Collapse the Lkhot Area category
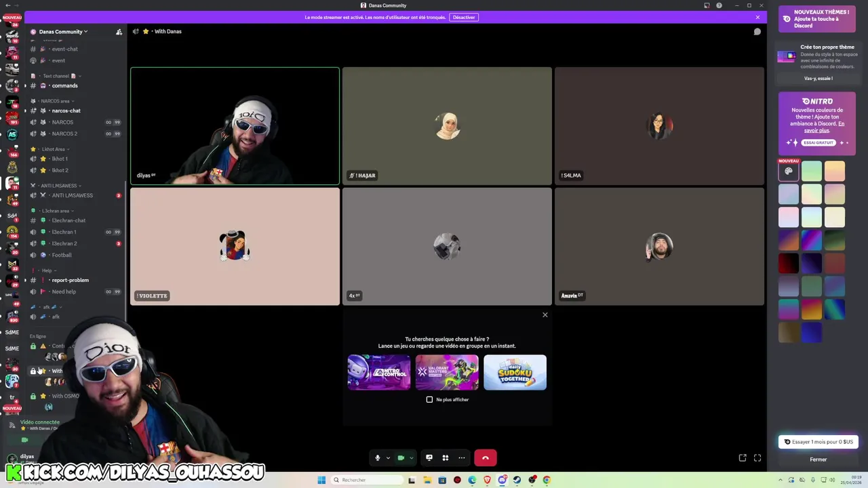868x488 pixels. click(x=52, y=149)
